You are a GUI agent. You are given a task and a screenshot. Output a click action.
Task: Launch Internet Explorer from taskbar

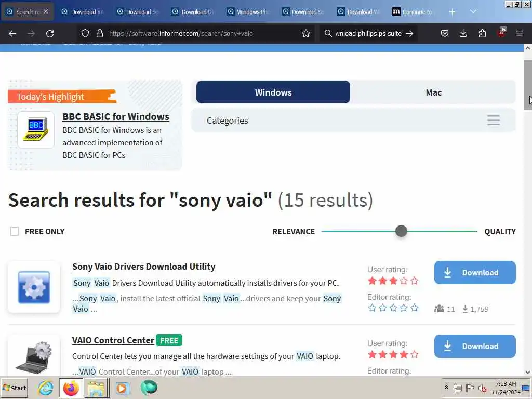click(46, 388)
